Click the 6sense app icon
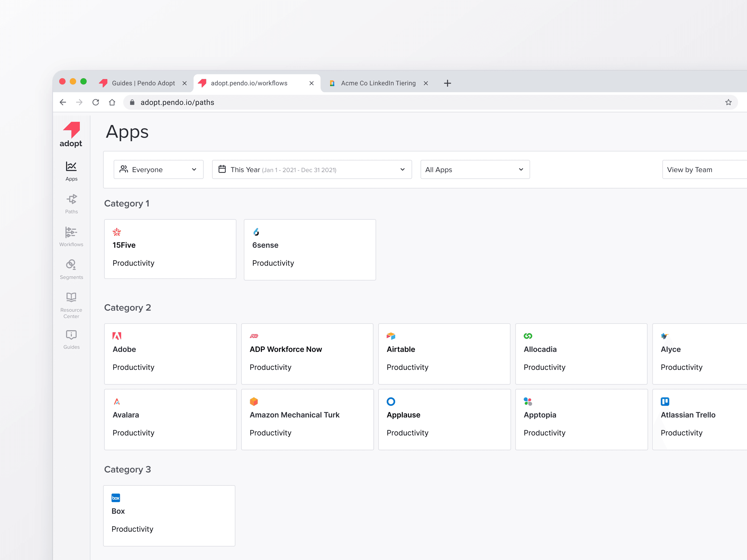 click(x=256, y=232)
